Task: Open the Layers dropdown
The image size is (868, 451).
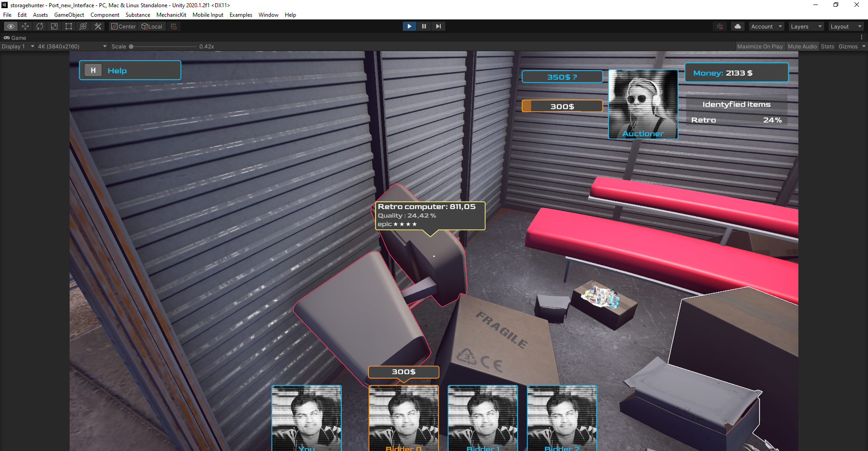Action: [x=806, y=27]
